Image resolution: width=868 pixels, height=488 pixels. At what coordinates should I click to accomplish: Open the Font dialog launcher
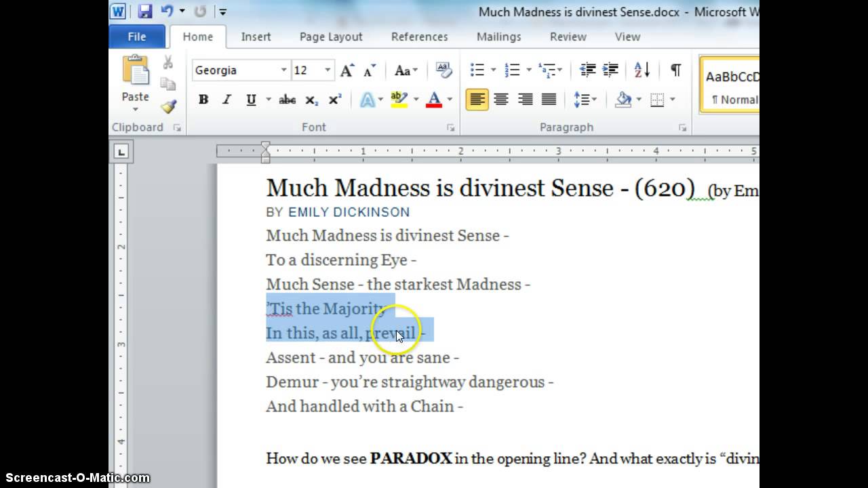click(450, 127)
